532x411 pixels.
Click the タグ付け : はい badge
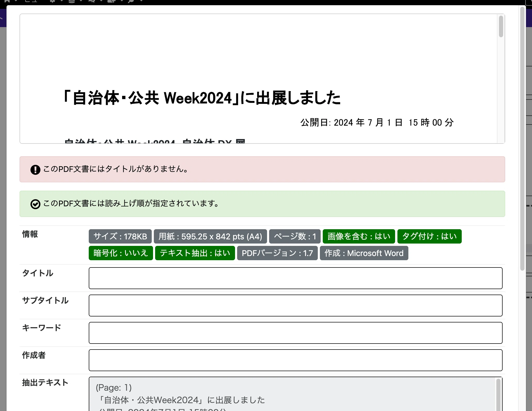click(x=429, y=236)
